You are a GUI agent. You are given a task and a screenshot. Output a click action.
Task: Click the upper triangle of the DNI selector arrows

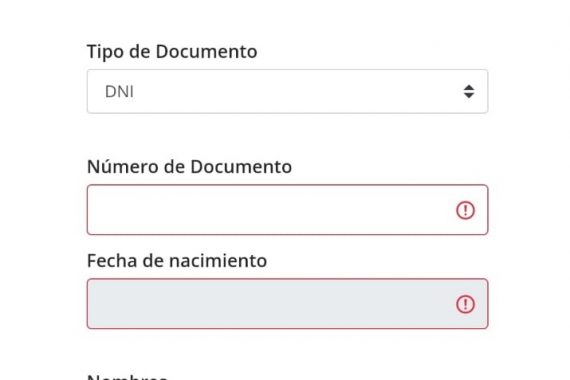pos(469,87)
